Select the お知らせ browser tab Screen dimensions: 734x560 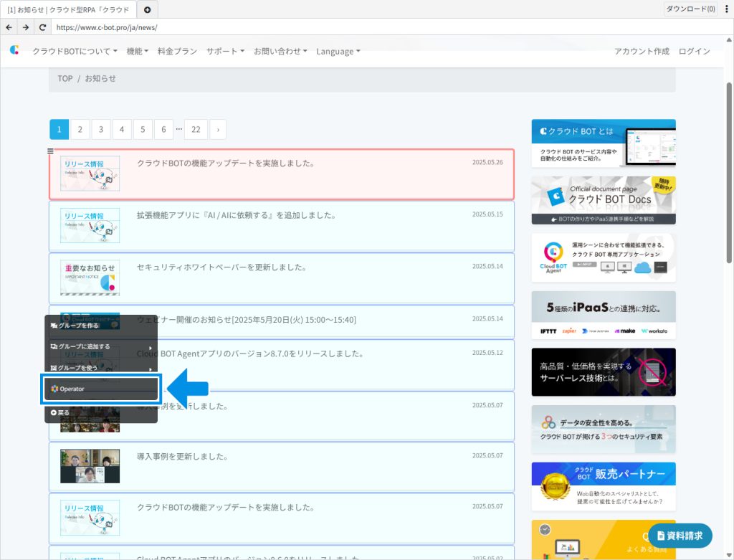tap(68, 9)
